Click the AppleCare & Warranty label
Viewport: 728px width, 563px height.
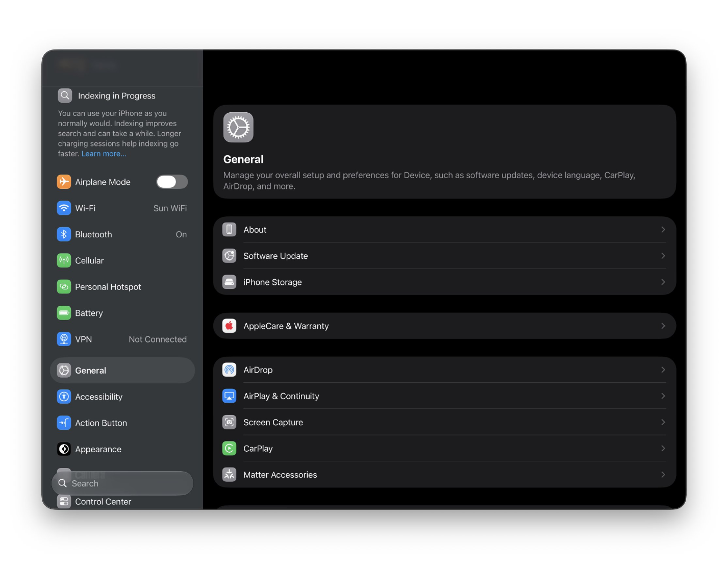point(286,326)
